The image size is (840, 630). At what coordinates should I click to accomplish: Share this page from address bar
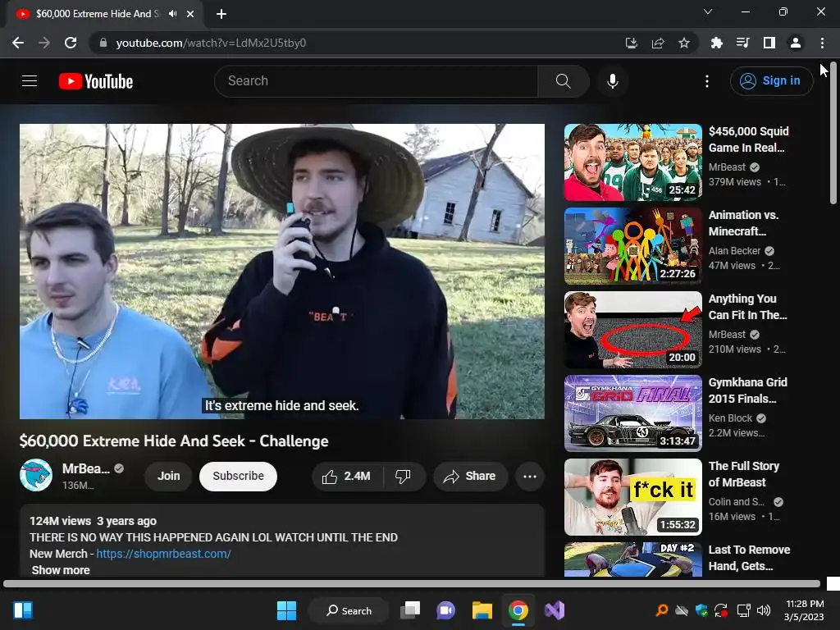[x=658, y=43]
